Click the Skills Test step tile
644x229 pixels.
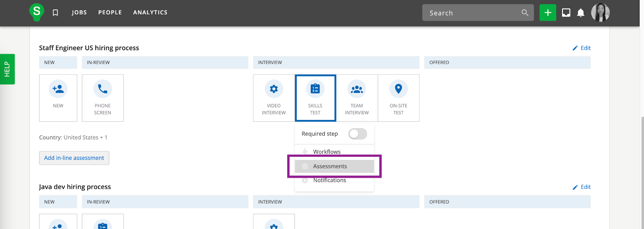315,98
